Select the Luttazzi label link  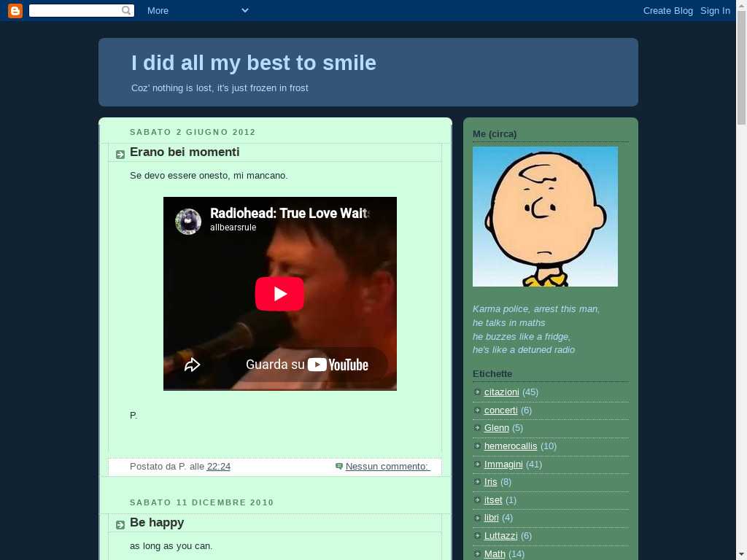(500, 536)
